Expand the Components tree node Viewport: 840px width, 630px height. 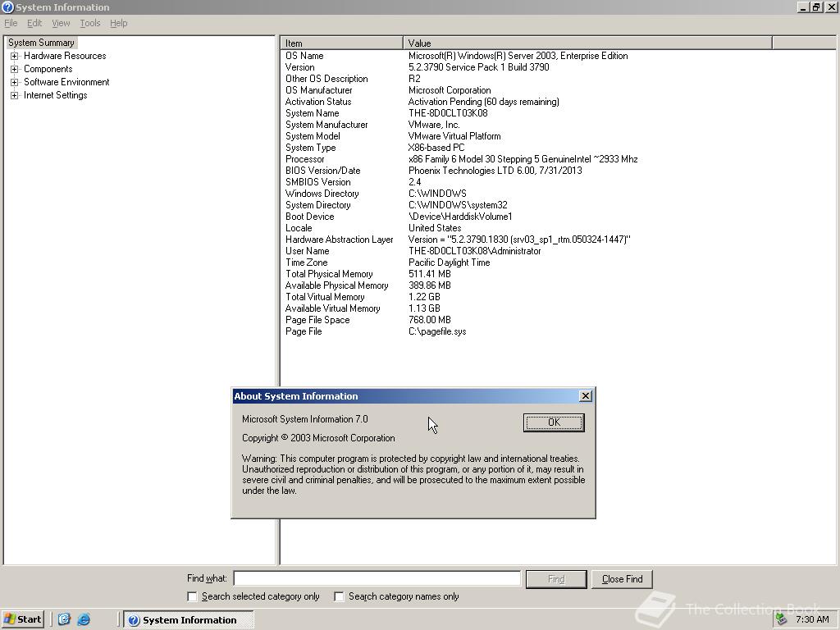click(x=15, y=69)
